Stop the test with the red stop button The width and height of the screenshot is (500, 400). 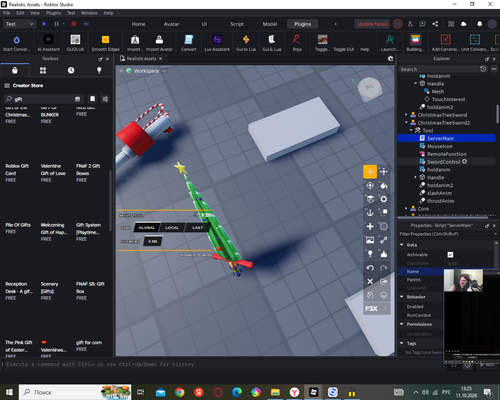click(x=74, y=24)
